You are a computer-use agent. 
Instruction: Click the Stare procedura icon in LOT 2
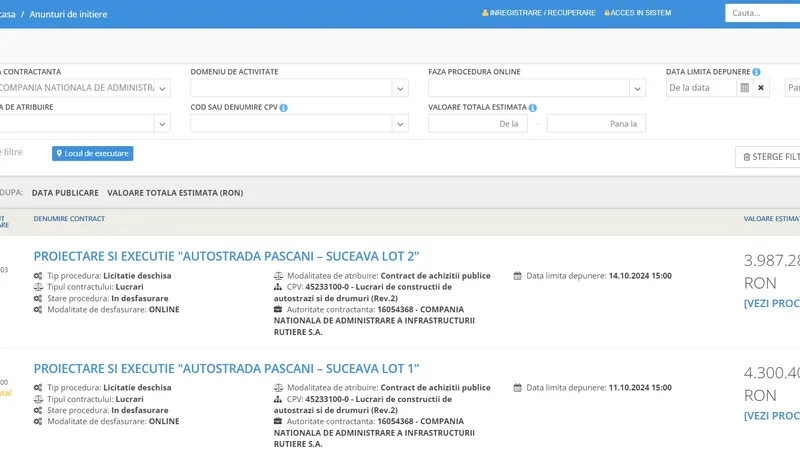click(38, 298)
